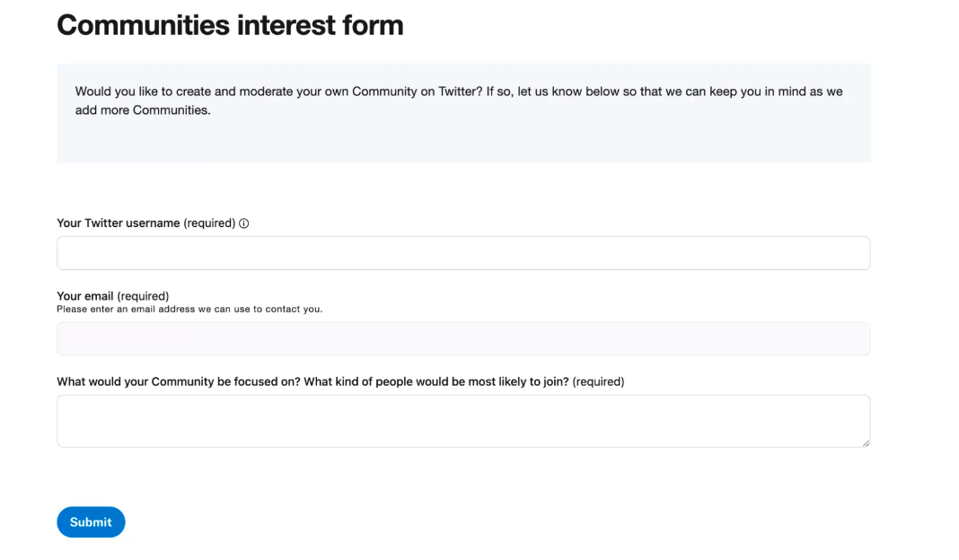Click the Community focus description textarea
Viewport: 959px width, 560px height.
click(x=463, y=419)
